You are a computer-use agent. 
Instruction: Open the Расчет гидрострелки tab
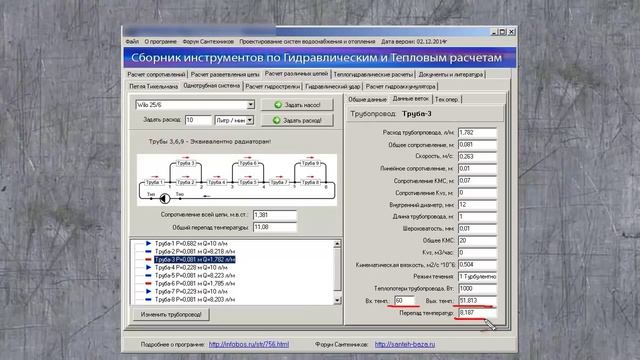click(272, 87)
